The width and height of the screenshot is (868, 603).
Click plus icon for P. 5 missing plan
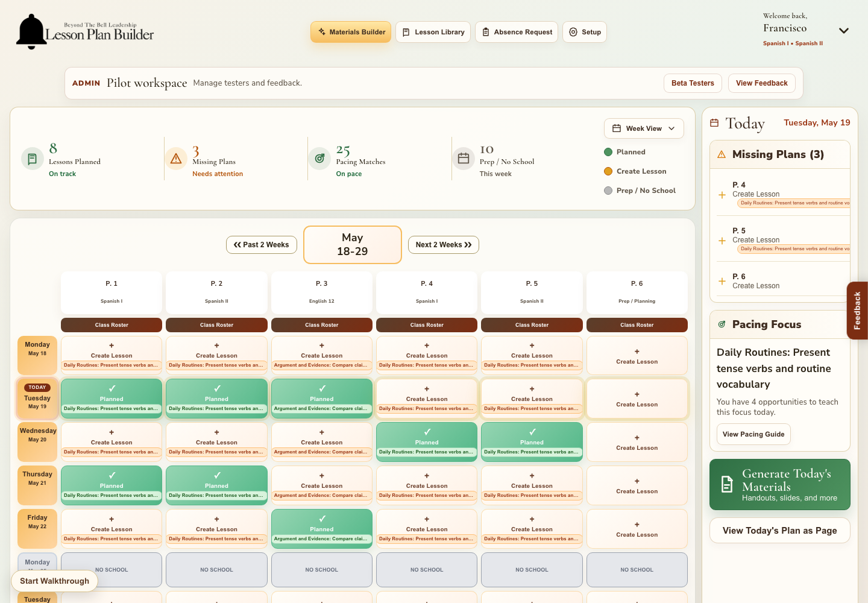click(x=722, y=241)
